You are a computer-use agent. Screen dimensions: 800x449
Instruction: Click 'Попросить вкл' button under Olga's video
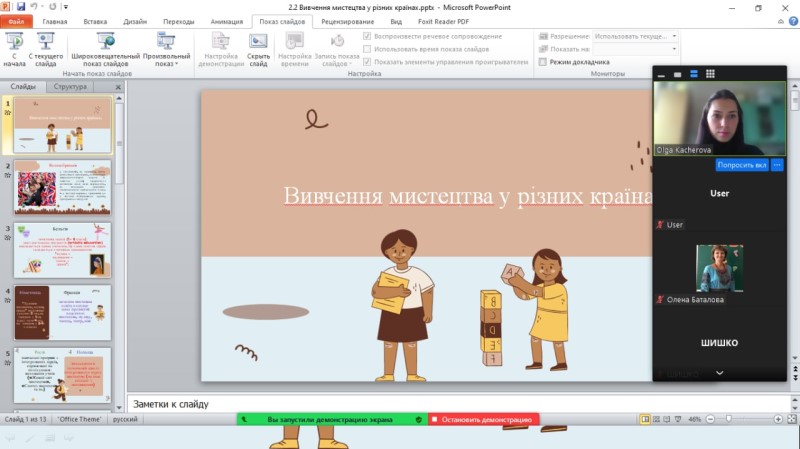coord(741,165)
